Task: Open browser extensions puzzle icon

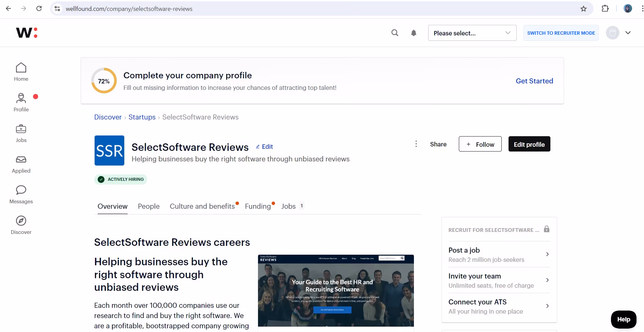Action: (x=605, y=9)
